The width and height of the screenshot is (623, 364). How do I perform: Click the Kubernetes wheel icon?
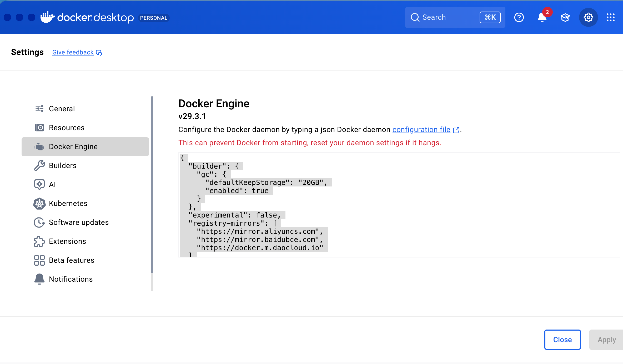[39, 203]
